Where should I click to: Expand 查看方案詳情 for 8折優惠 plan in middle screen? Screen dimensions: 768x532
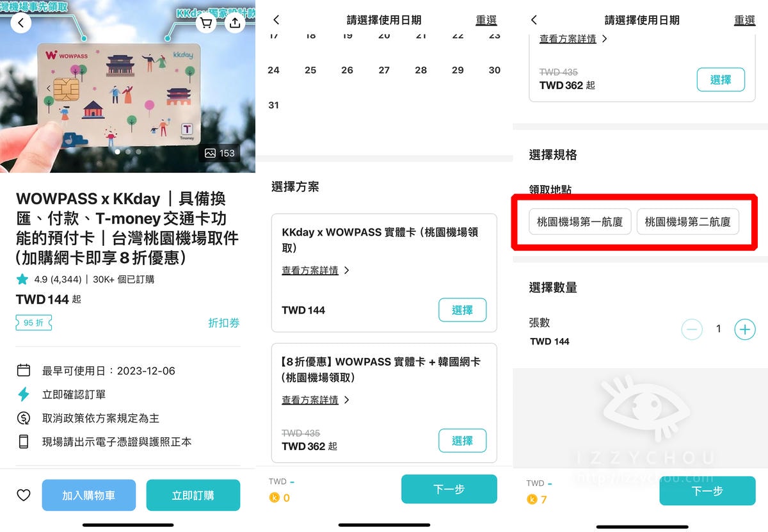click(x=315, y=400)
